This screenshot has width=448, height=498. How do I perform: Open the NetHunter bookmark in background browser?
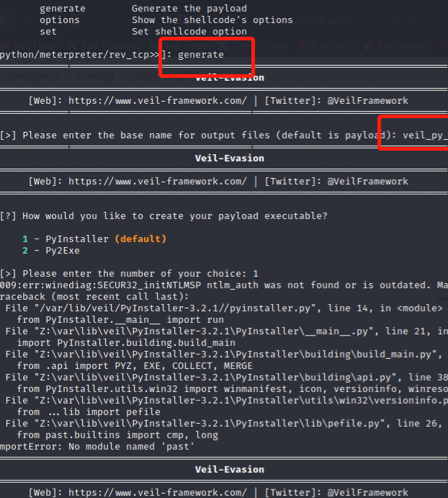click(396, 45)
